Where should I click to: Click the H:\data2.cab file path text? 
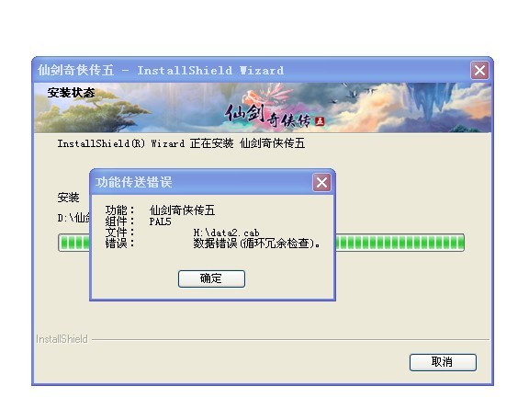tap(226, 233)
